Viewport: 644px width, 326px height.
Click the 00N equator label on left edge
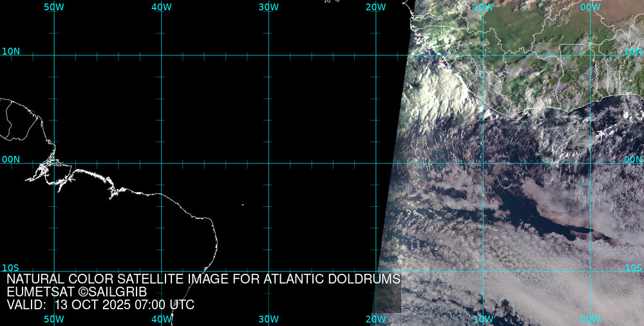(11, 159)
